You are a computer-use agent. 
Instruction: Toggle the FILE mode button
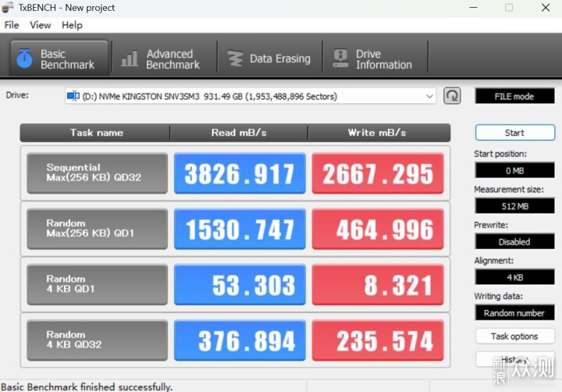coord(514,96)
